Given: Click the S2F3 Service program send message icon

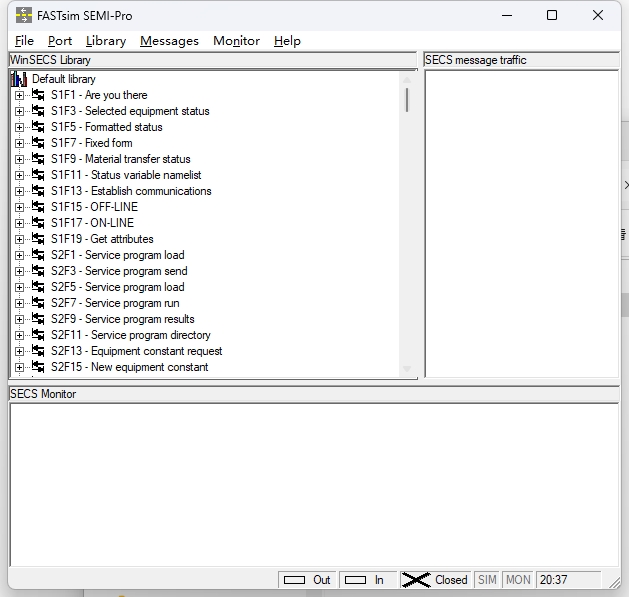Looking at the screenshot, I should click(38, 271).
